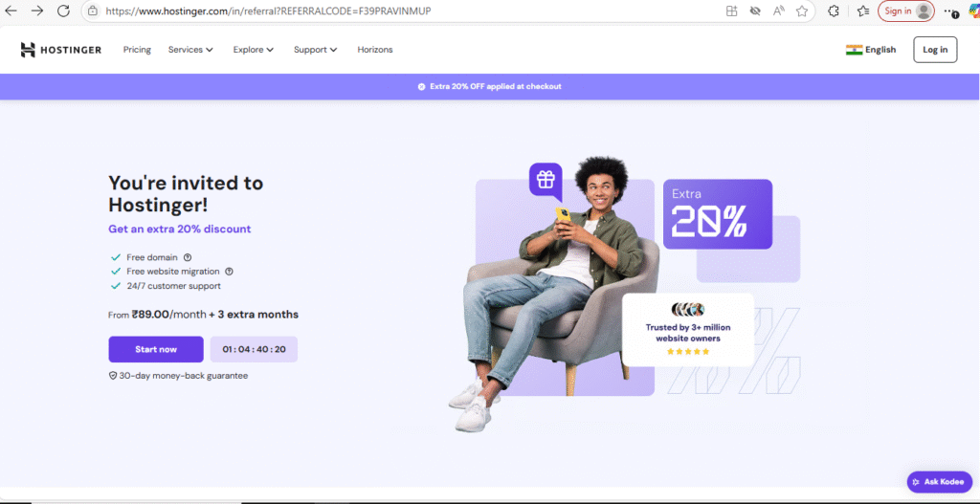Add page to favorites star icon
This screenshot has width=980, height=504.
pos(802,11)
